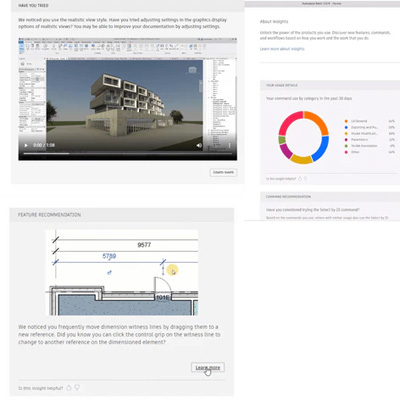Select the yellow donut chart segment
Screen dimensions: 400x400
tap(301, 159)
